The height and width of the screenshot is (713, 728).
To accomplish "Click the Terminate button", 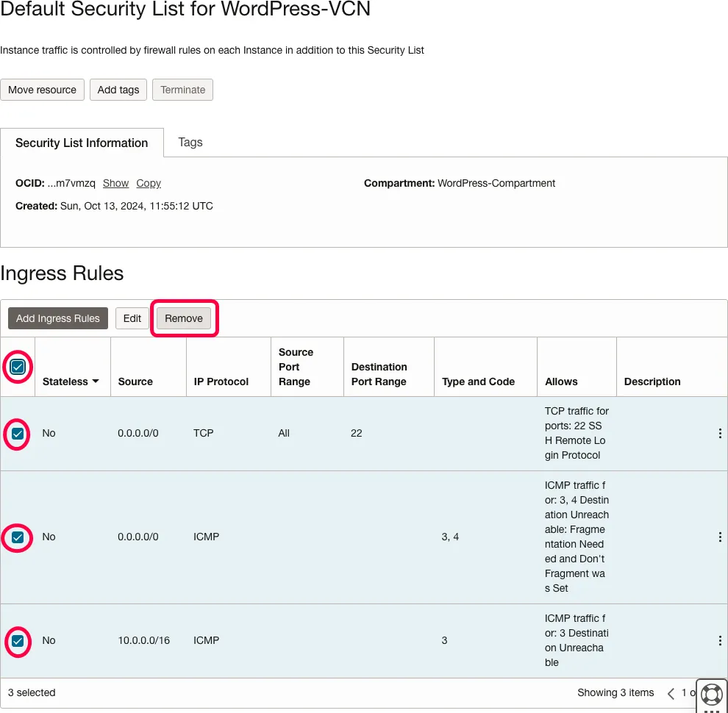I will tap(183, 90).
